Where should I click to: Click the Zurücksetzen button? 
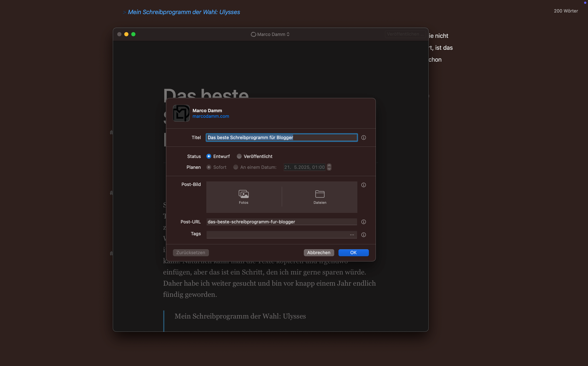[x=191, y=253]
